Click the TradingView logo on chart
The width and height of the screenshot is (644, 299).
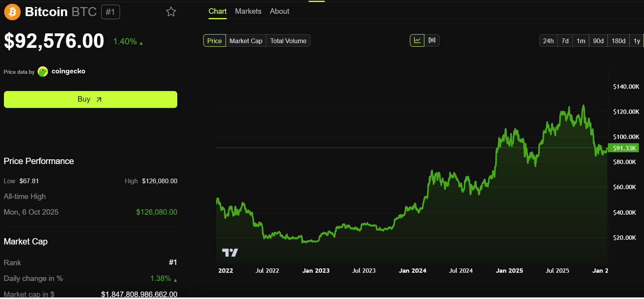(x=230, y=253)
